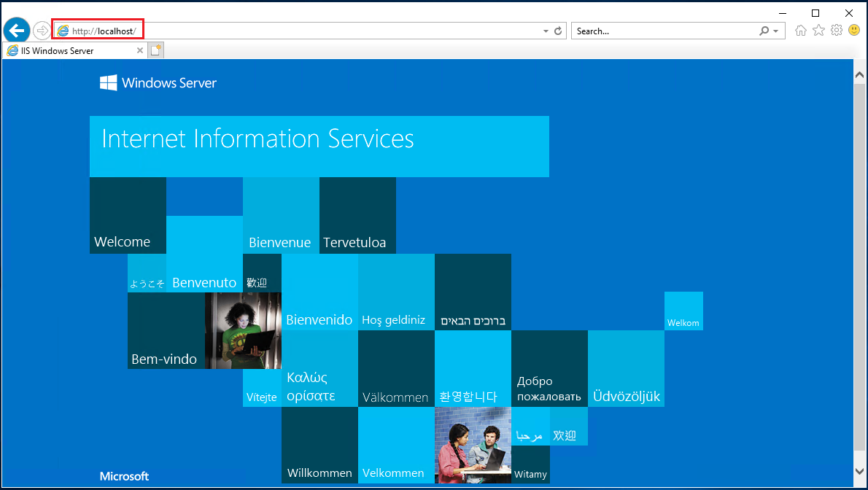Close the IIS Windows Server tab
Image resolution: width=868 pixels, height=490 pixels.
139,50
